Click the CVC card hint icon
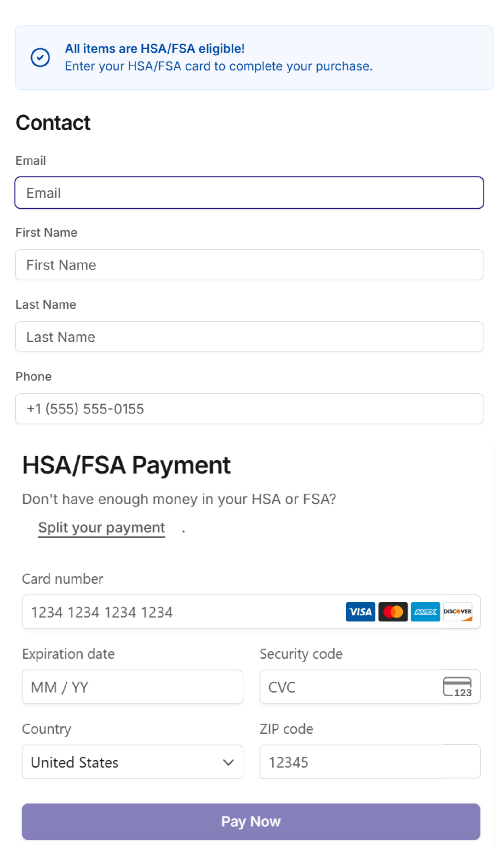This screenshot has height=861, width=504. [x=457, y=687]
